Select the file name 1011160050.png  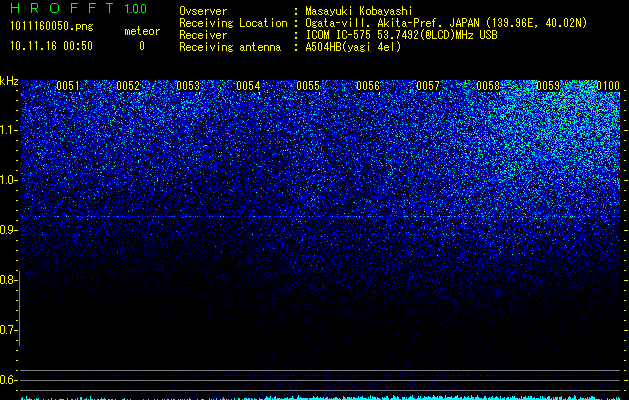tap(52, 27)
